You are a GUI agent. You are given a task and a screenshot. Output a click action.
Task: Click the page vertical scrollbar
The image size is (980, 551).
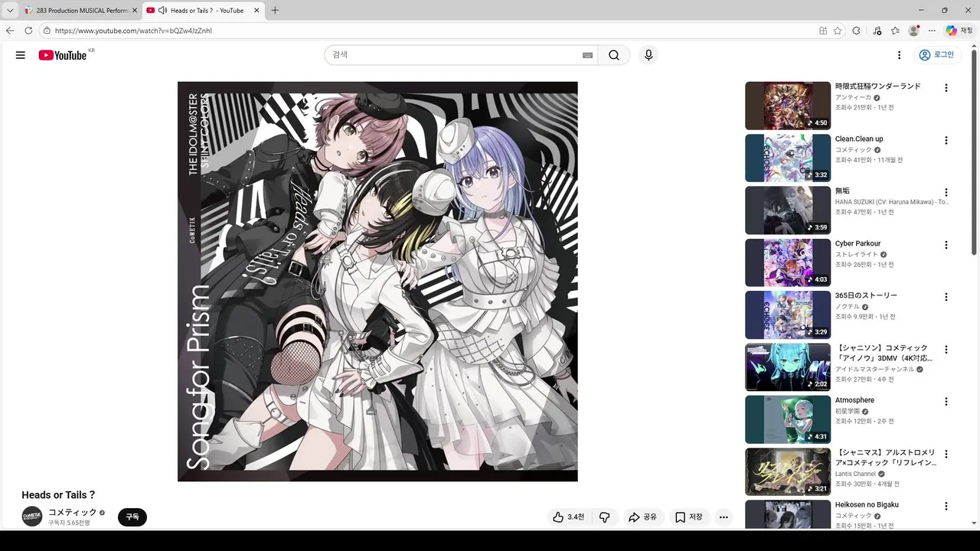(975, 152)
